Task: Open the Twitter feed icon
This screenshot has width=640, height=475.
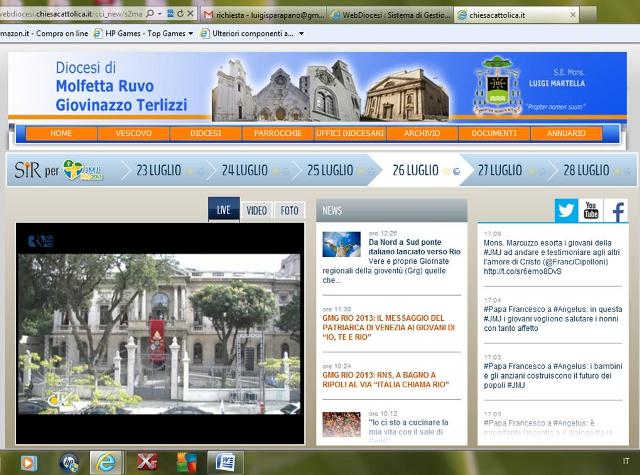Action: point(567,210)
